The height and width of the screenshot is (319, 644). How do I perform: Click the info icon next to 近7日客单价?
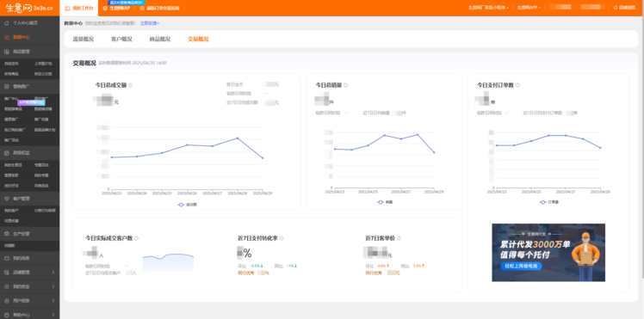click(399, 238)
